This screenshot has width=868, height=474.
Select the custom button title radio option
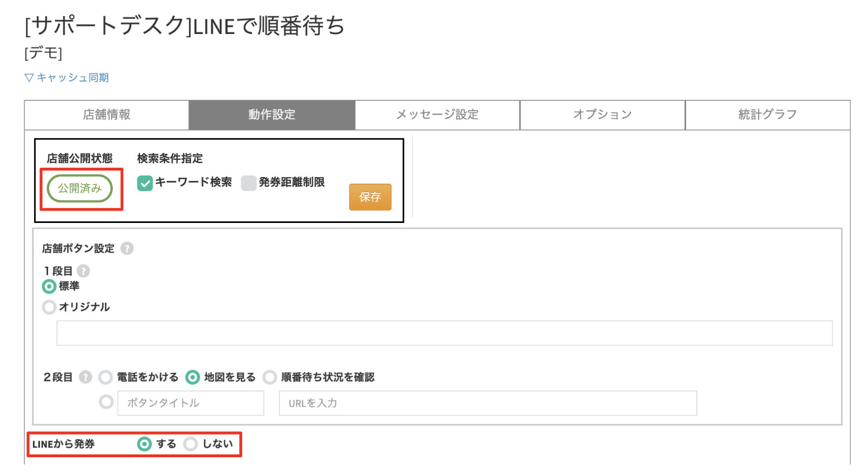(106, 402)
